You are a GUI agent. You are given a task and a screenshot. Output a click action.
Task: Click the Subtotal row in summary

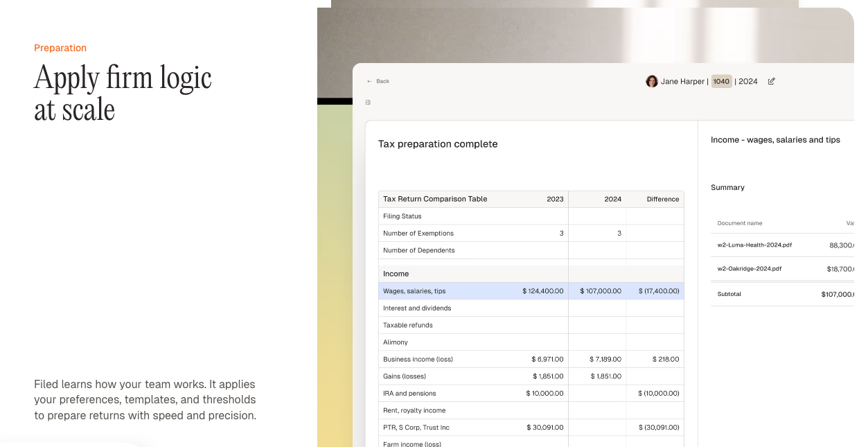[x=782, y=295]
